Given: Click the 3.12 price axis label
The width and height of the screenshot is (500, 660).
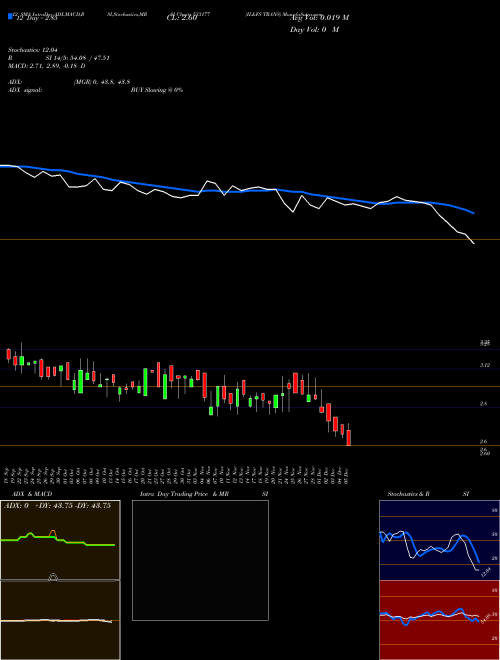Looking at the screenshot, I should click(485, 365).
